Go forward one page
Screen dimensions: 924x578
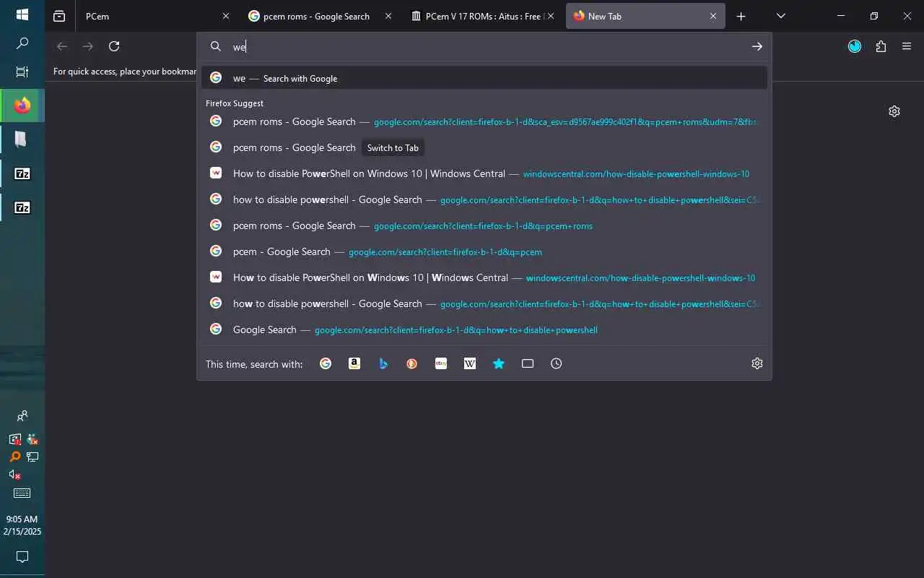coord(88,46)
